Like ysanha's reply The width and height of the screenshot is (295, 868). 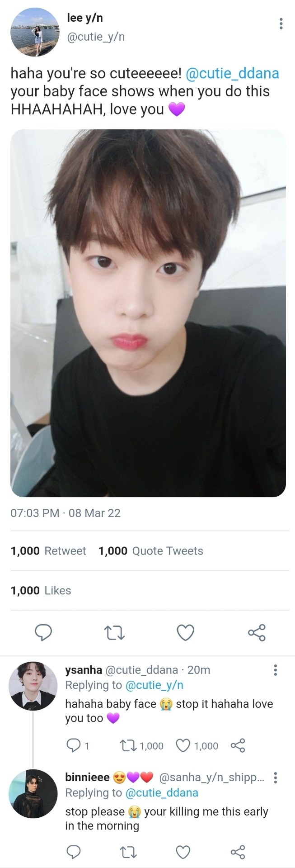[x=183, y=745]
